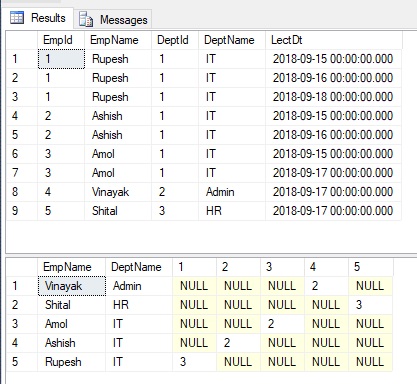Click the Results tab grid icon
The height and width of the screenshot is (384, 417).
pyautogui.click(x=17, y=18)
